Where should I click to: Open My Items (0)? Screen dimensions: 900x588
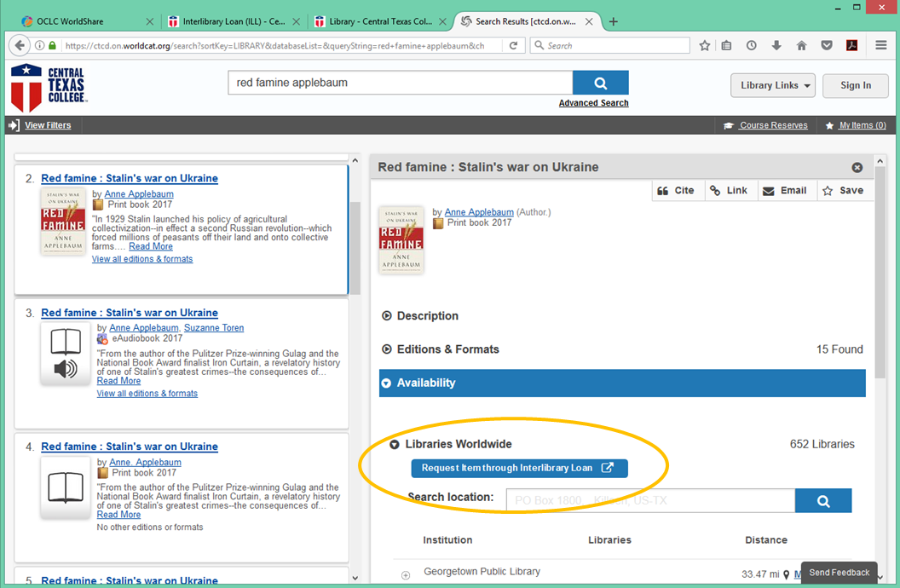[856, 125]
